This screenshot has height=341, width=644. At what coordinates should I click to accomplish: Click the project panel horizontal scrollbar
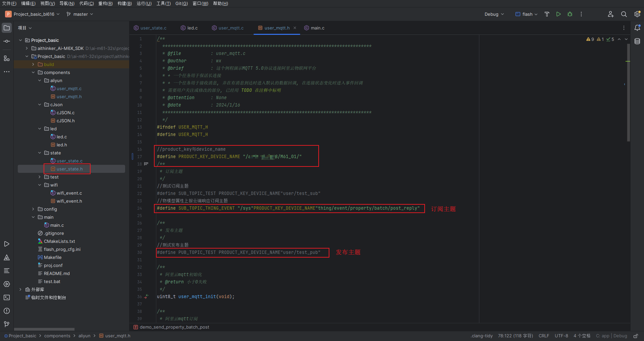point(44,329)
